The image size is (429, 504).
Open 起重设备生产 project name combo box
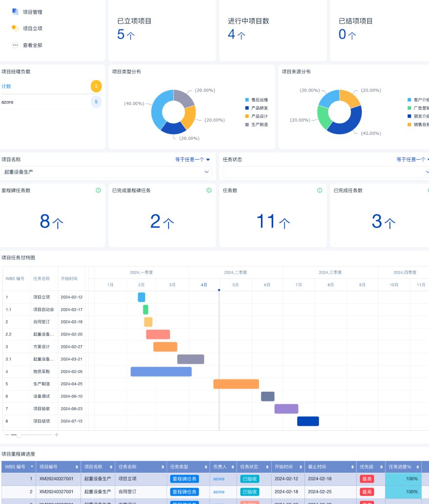click(x=107, y=172)
